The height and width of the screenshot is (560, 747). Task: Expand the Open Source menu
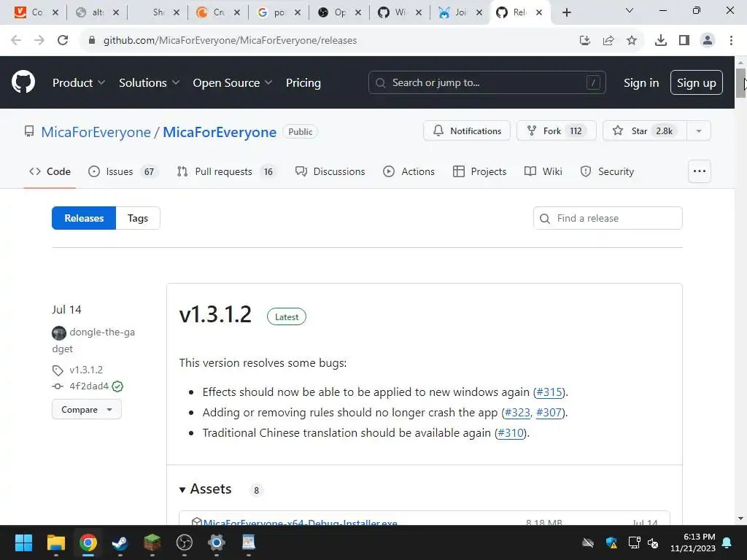pos(233,83)
